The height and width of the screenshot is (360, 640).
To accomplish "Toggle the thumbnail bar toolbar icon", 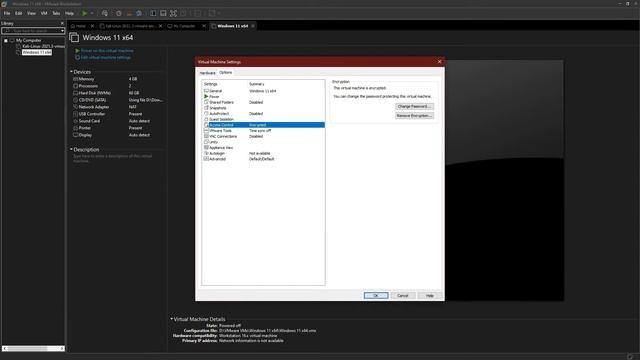I will tap(163, 13).
